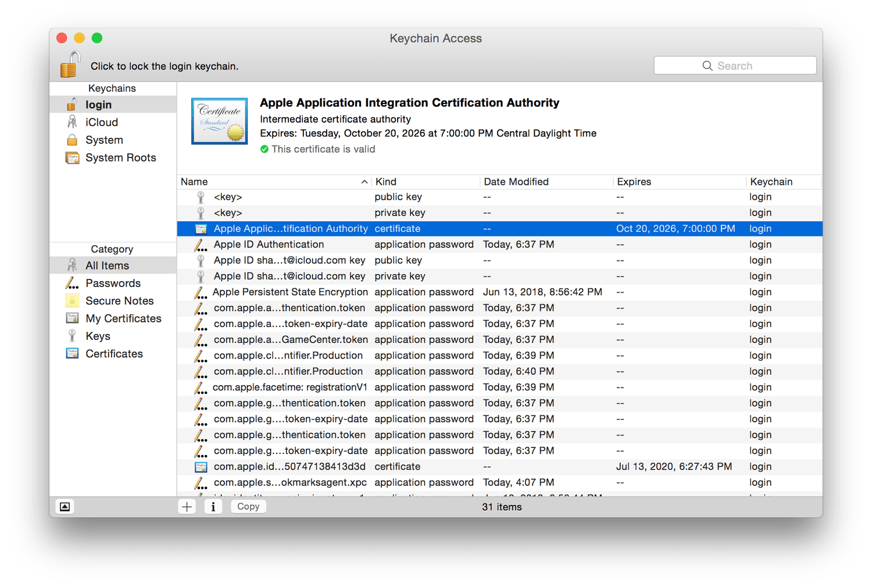Click the info (i) button
872x588 pixels.
click(x=213, y=507)
